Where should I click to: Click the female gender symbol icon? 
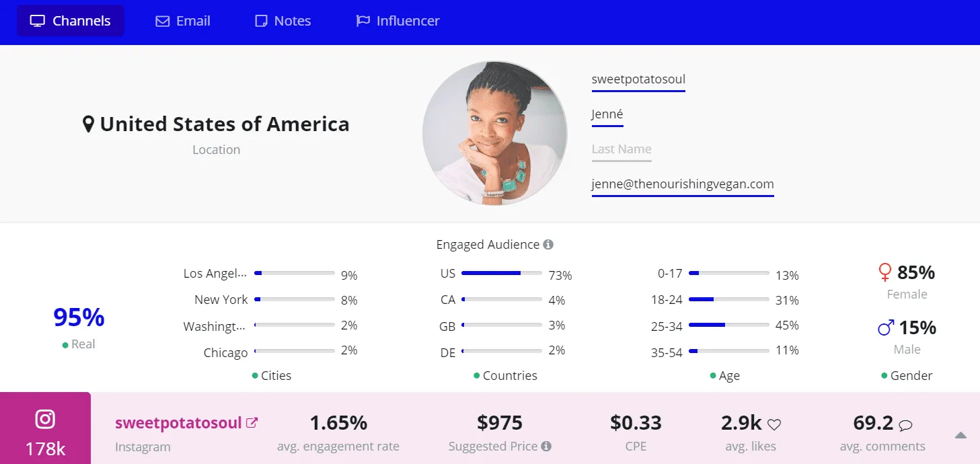(x=885, y=272)
